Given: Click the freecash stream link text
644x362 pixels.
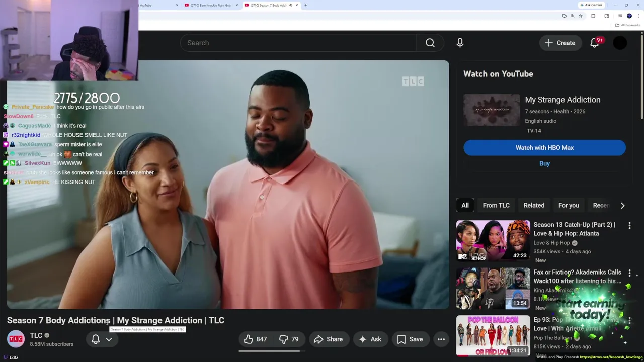Looking at the screenshot, I should tap(611, 357).
